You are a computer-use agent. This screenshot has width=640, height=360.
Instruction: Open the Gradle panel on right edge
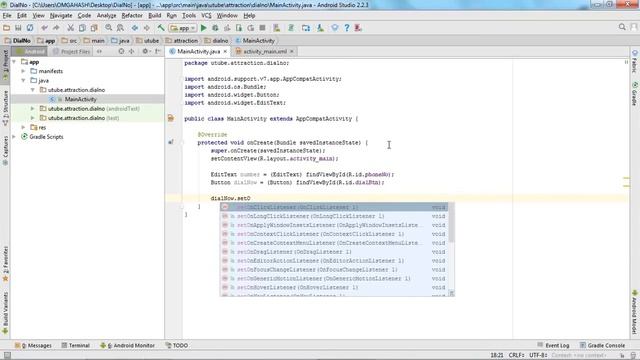(x=635, y=94)
